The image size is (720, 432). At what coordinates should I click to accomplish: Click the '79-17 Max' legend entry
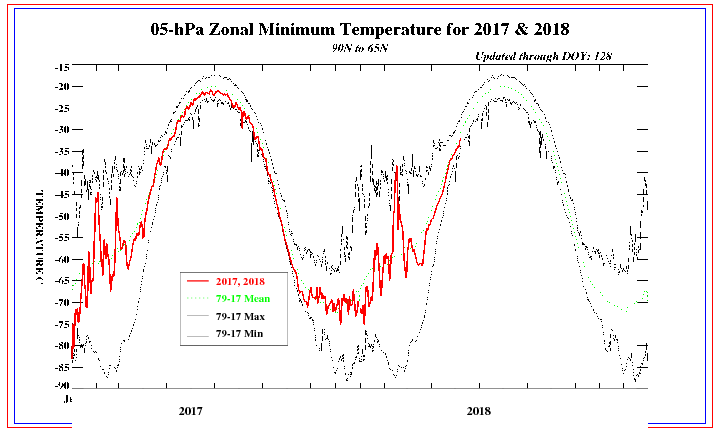(x=240, y=316)
